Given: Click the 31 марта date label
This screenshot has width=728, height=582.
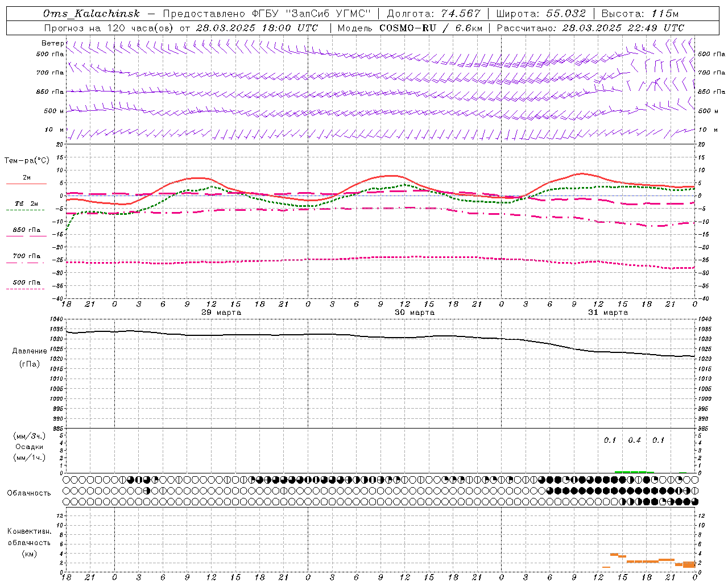Looking at the screenshot, I should pyautogui.click(x=608, y=313).
